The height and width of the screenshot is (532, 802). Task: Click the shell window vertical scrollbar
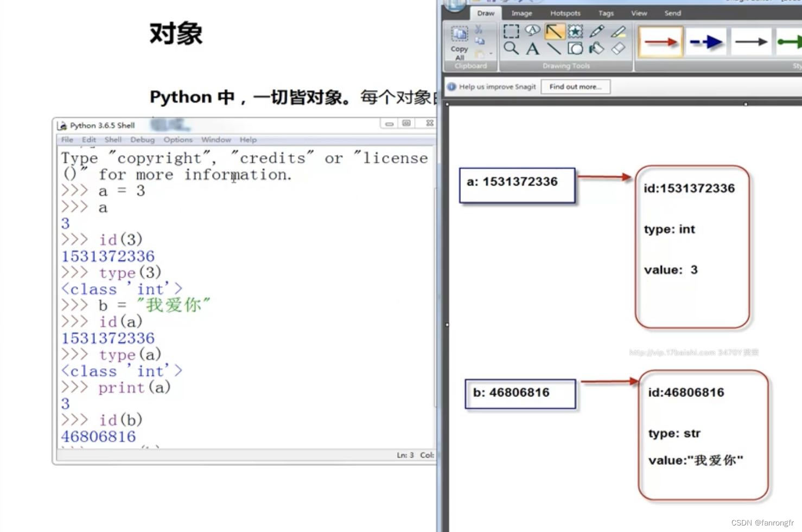point(435,297)
